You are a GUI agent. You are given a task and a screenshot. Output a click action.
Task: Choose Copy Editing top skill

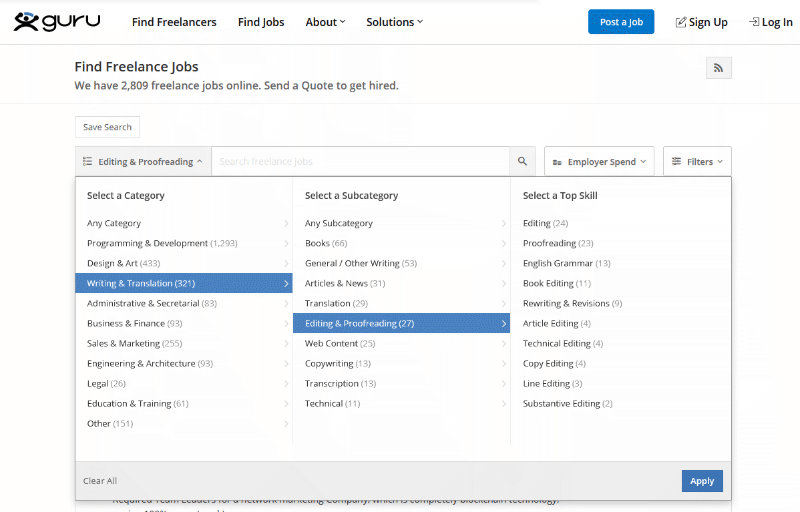point(554,364)
